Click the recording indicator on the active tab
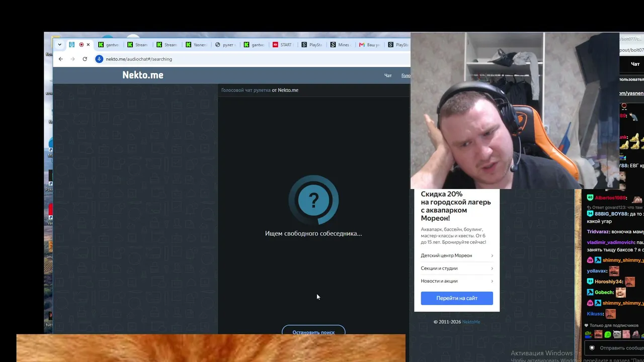 [81, 45]
